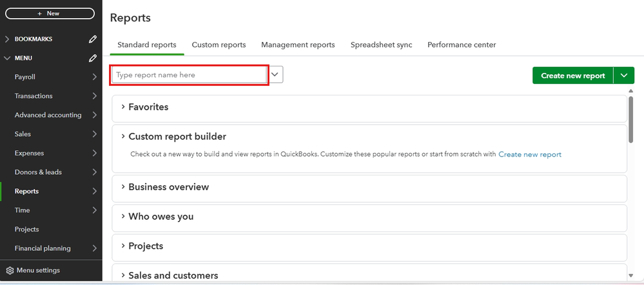Open the Transactions submenu arrow
644x285 pixels.
[x=94, y=96]
